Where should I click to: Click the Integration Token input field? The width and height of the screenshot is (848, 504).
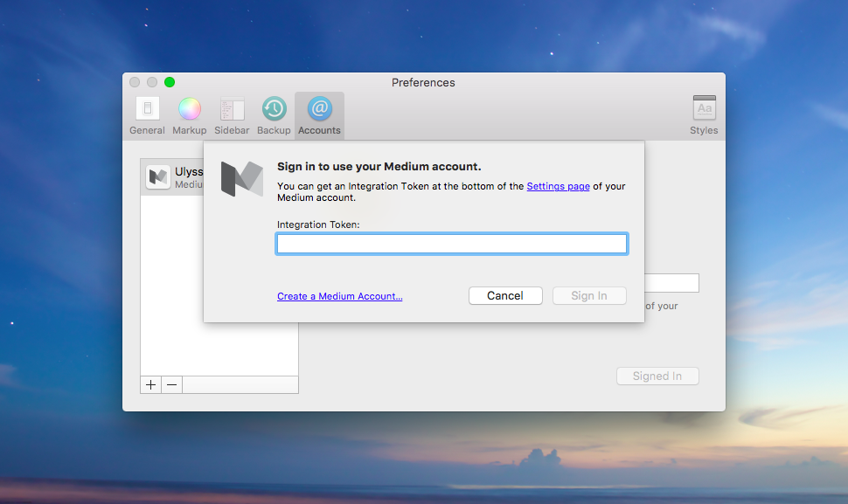(452, 244)
